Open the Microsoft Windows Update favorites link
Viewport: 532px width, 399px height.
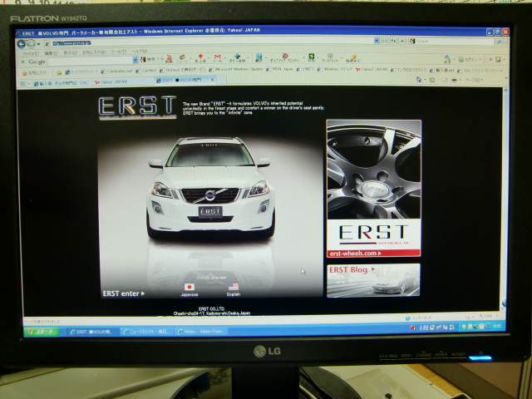(236, 69)
